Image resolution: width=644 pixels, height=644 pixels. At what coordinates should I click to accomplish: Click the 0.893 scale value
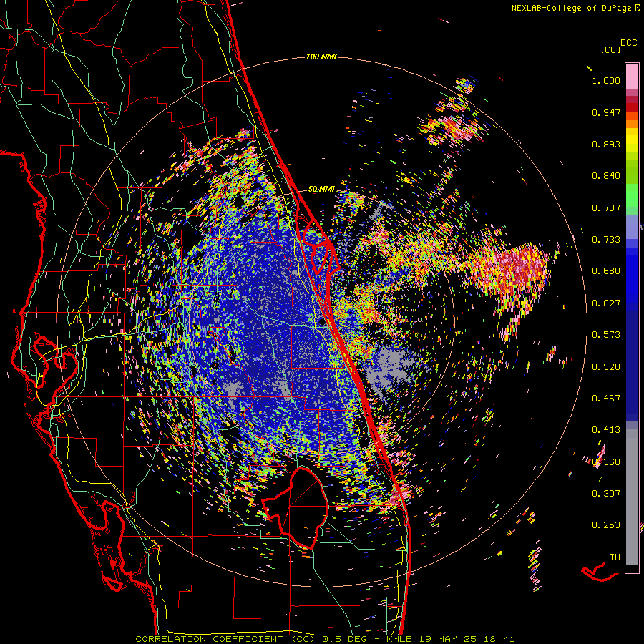pos(606,144)
